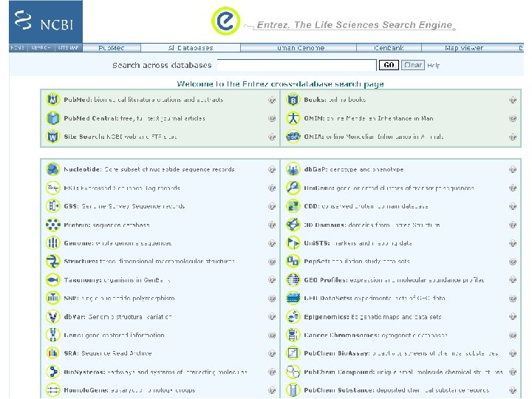The height and width of the screenshot is (399, 532).
Task: Switch to the PubMed tab
Action: (112, 48)
